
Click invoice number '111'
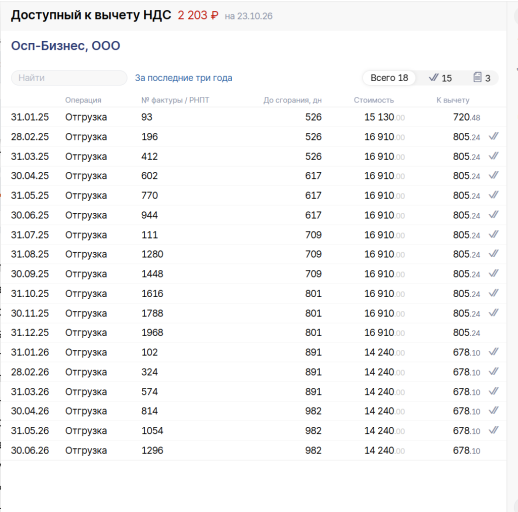click(149, 235)
